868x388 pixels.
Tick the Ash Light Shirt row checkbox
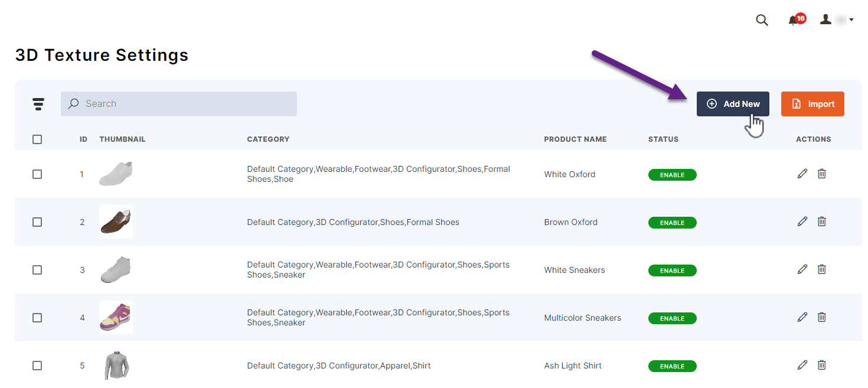pos(37,366)
